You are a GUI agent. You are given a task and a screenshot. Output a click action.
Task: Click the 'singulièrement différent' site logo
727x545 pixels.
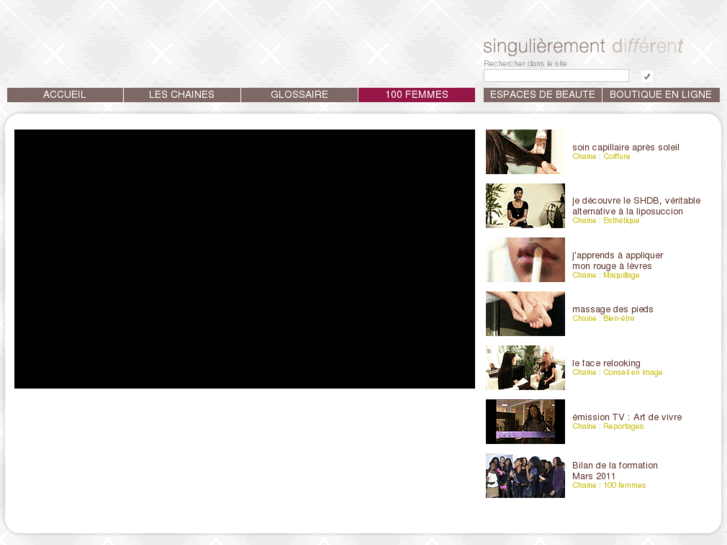(583, 46)
